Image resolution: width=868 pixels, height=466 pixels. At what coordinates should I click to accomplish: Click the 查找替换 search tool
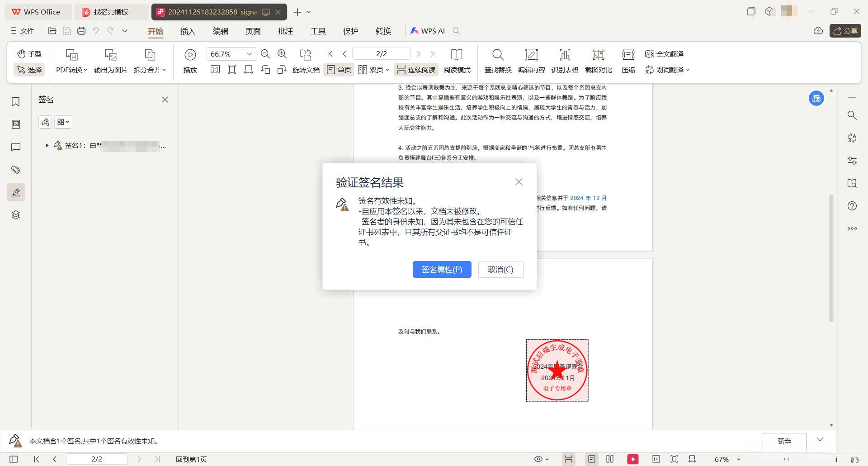498,61
